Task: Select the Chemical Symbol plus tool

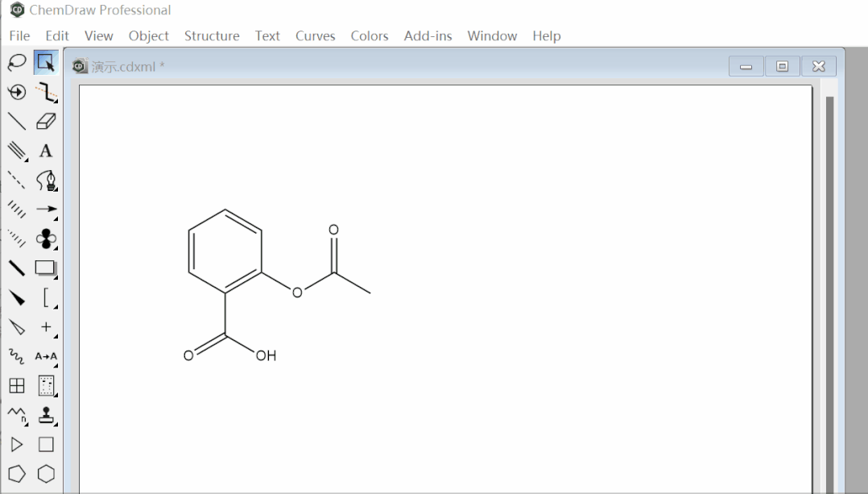Action: click(46, 327)
